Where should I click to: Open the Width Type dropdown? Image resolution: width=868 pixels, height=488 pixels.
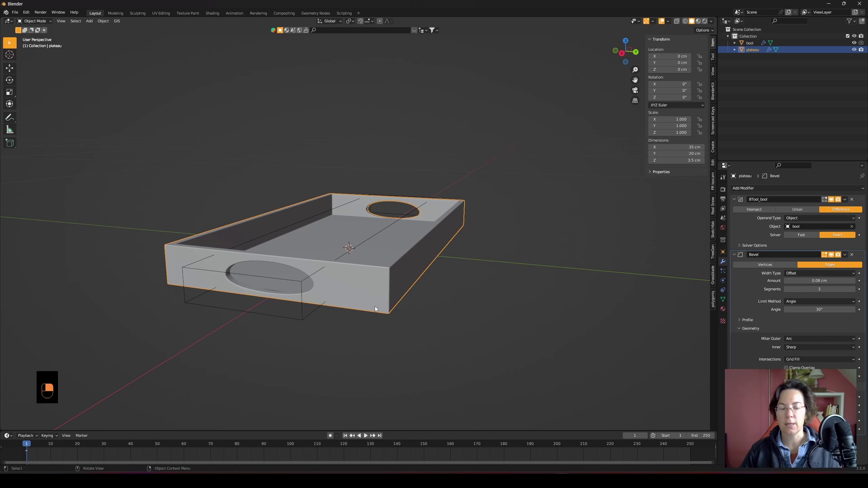820,273
